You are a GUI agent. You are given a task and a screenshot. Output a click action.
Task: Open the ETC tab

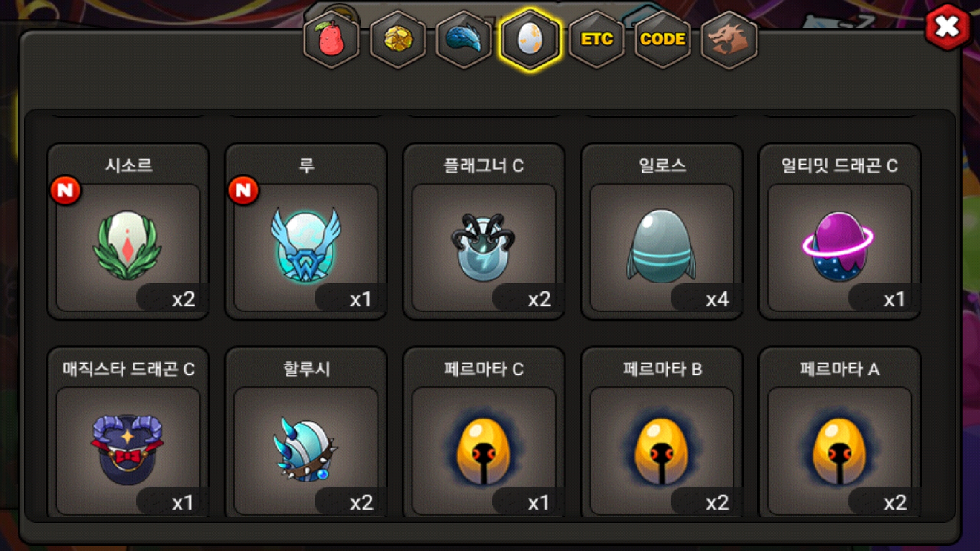[597, 39]
